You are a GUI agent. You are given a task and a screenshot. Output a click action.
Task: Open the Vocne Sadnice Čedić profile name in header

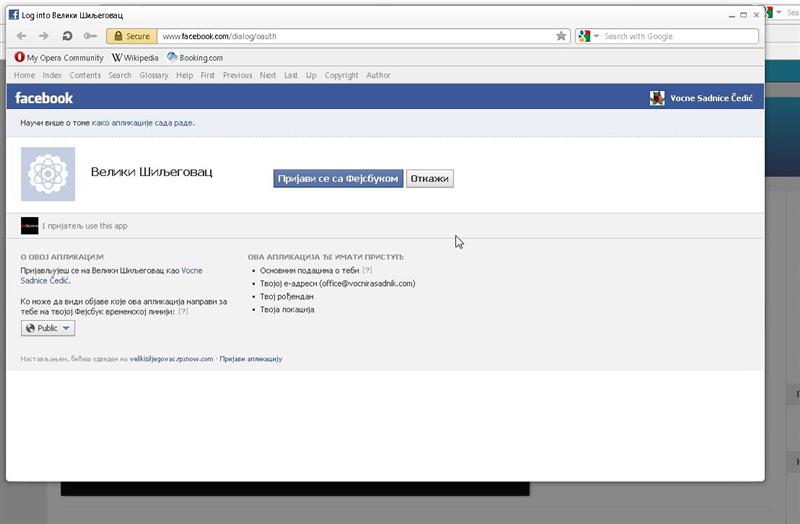(x=711, y=98)
